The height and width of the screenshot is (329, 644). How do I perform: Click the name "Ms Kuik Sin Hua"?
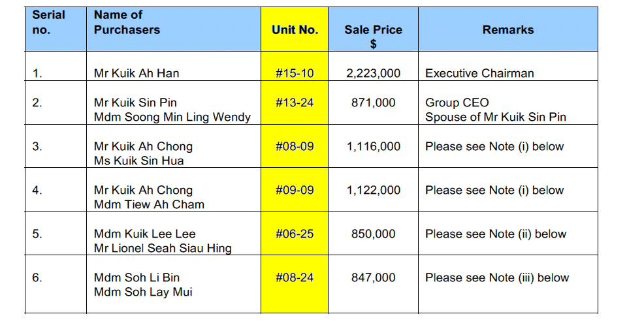138,161
